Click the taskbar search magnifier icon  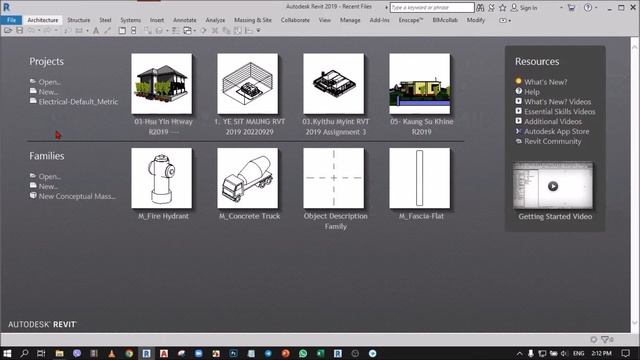click(x=24, y=353)
